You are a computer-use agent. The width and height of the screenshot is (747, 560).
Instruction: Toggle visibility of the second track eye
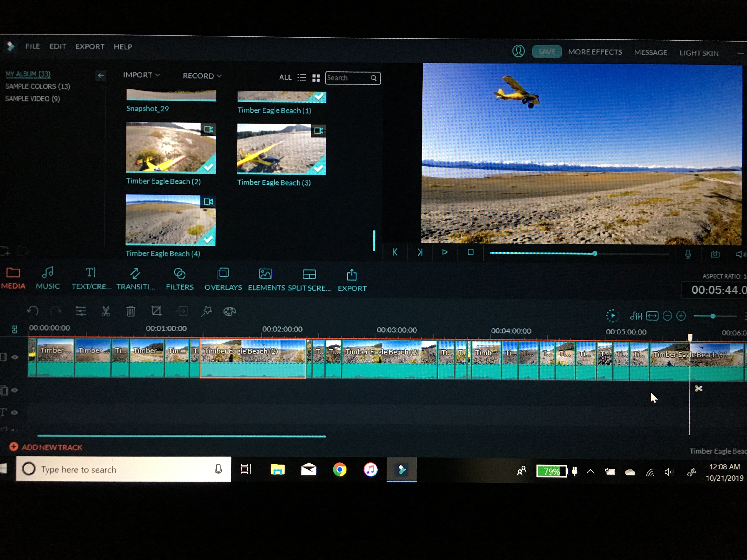pos(14,390)
